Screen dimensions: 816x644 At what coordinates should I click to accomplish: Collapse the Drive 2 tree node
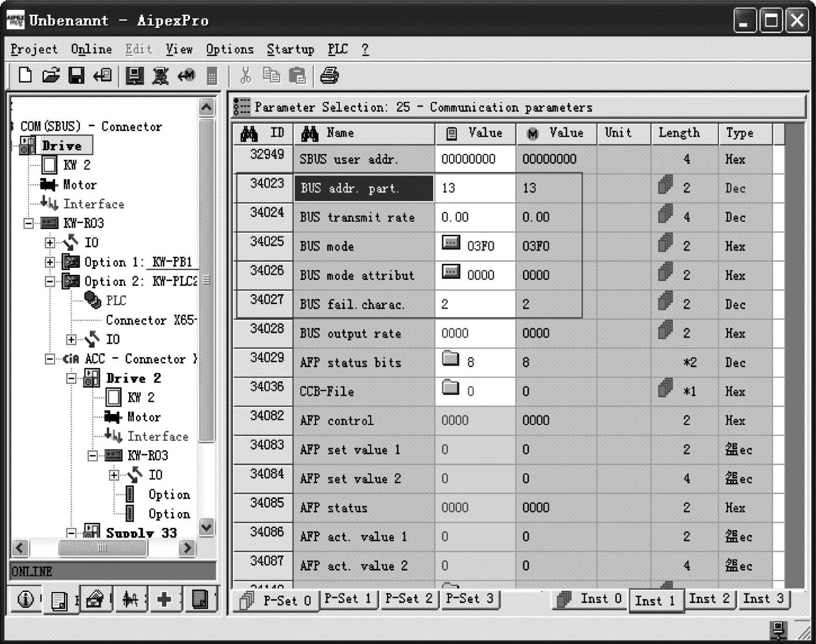(71, 378)
